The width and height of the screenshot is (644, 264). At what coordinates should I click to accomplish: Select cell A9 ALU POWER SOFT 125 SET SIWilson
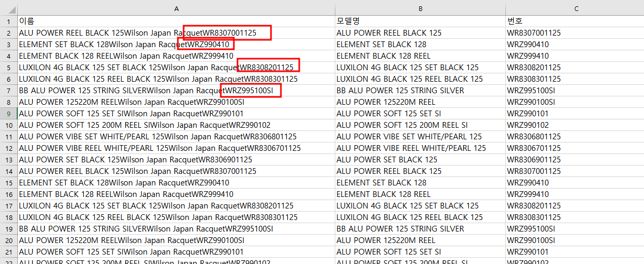[x=176, y=114]
